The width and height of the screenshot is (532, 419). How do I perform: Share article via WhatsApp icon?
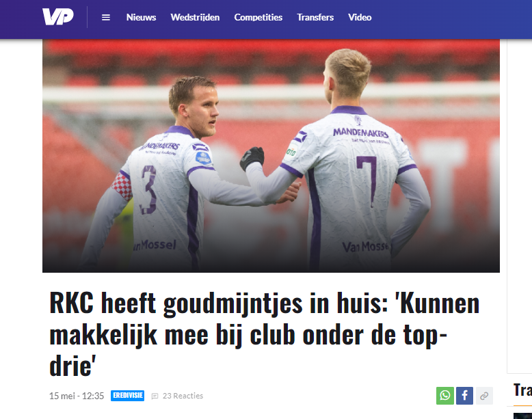tap(445, 396)
